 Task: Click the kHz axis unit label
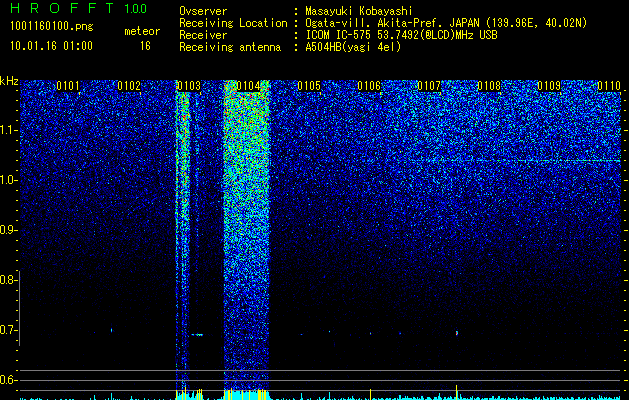tap(9, 81)
